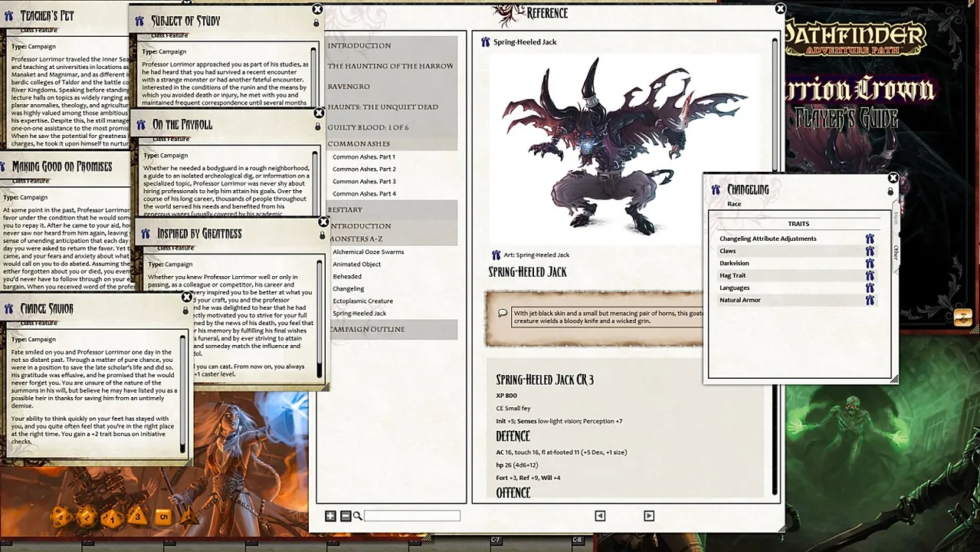Collapse the Bestiary chapter header
Image resolution: width=980 pixels, height=552 pixels.
[x=392, y=210]
